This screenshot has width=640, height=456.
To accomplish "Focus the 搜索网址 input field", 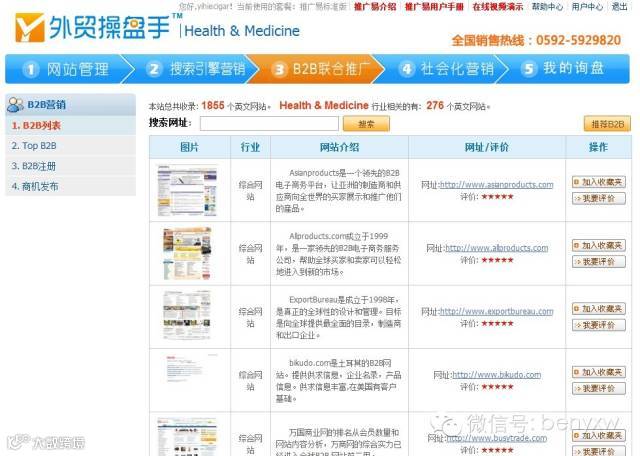I will [x=269, y=123].
